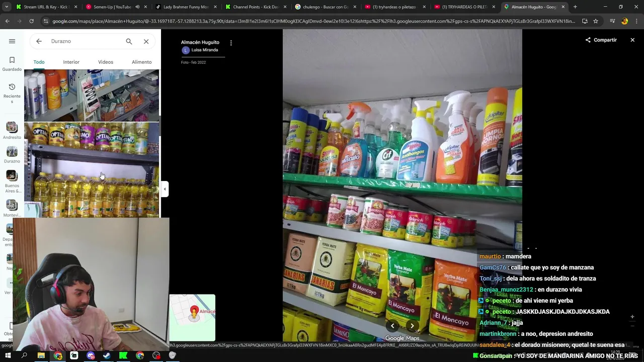
Task: Click chat username maurtio
Action: click(490, 256)
